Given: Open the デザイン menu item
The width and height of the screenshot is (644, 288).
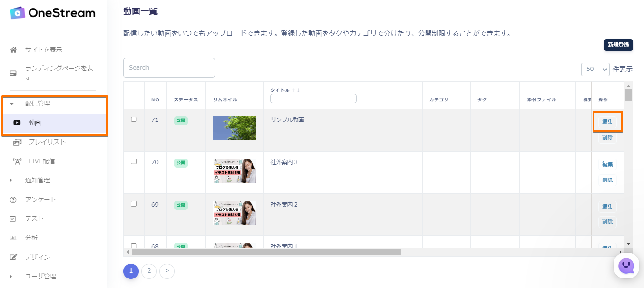Looking at the screenshot, I should tap(37, 257).
